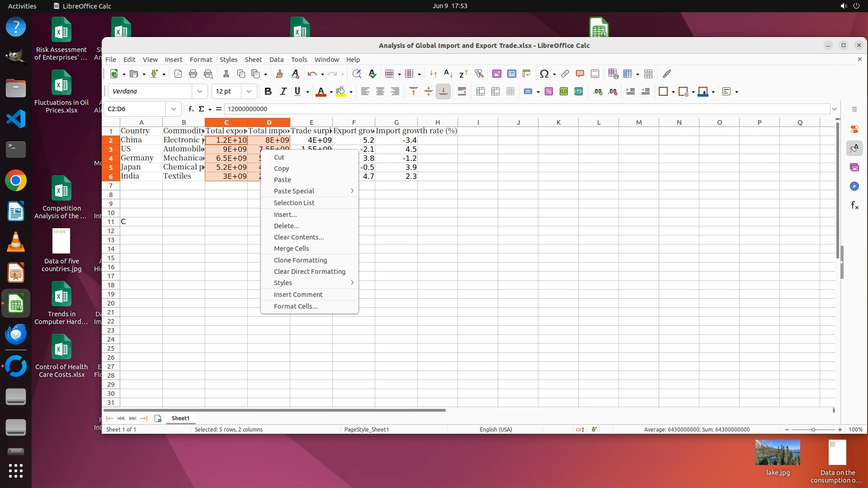Click the Sort Ascending toolbar icon
868x488 pixels.
tap(448, 74)
